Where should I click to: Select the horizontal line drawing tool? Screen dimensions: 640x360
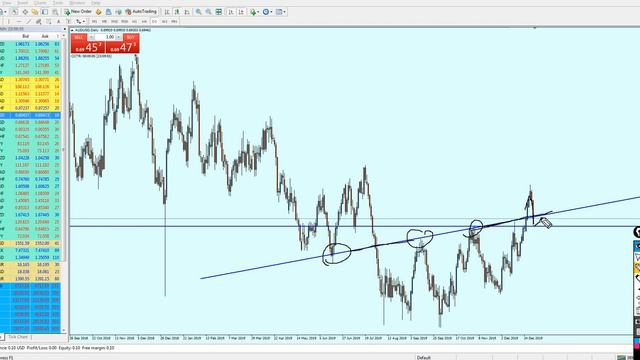[19, 21]
